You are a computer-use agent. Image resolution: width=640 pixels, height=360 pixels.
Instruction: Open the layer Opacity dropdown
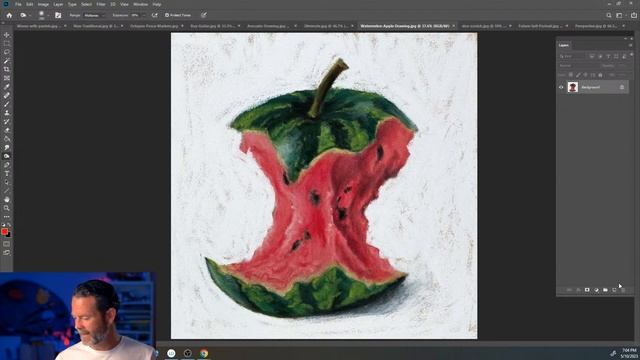click(x=622, y=66)
